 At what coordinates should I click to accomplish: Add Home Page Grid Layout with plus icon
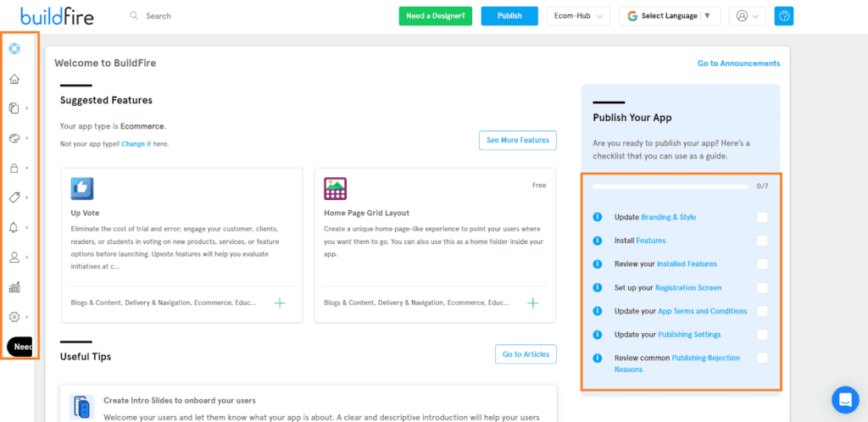coord(533,303)
